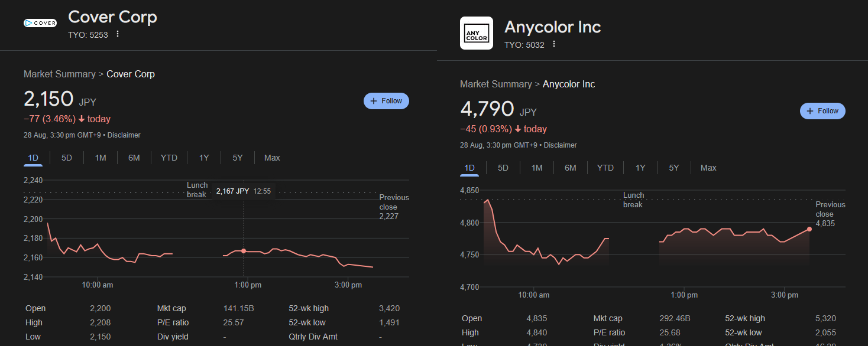Screen dimensions: 868x346
Task: Click Cover Corp price 2,150
Action: (48, 99)
